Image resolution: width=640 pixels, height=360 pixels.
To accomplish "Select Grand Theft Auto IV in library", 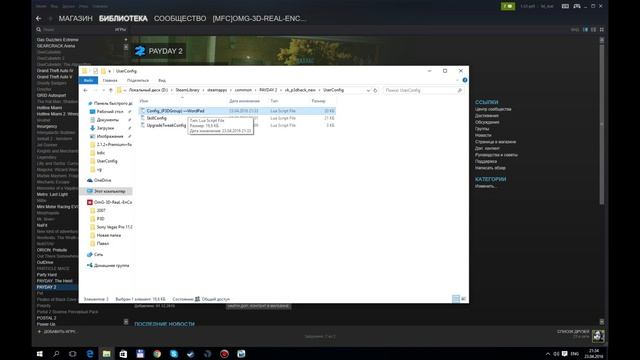I will tap(54, 71).
